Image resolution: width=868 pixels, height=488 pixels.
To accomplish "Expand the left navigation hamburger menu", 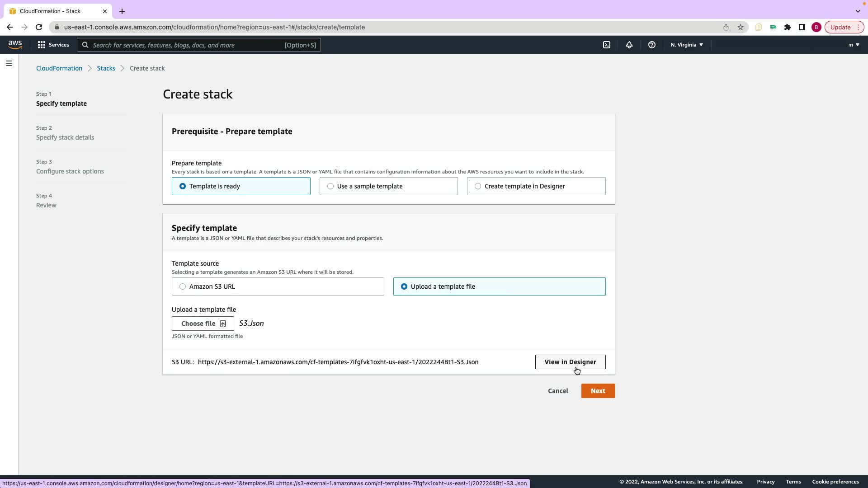I will coord(9,63).
